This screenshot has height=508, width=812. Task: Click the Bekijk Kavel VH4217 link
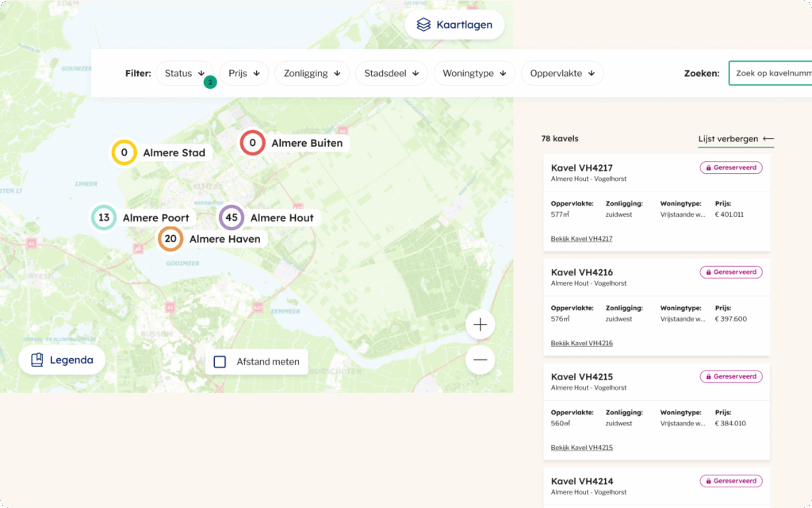[581, 238]
